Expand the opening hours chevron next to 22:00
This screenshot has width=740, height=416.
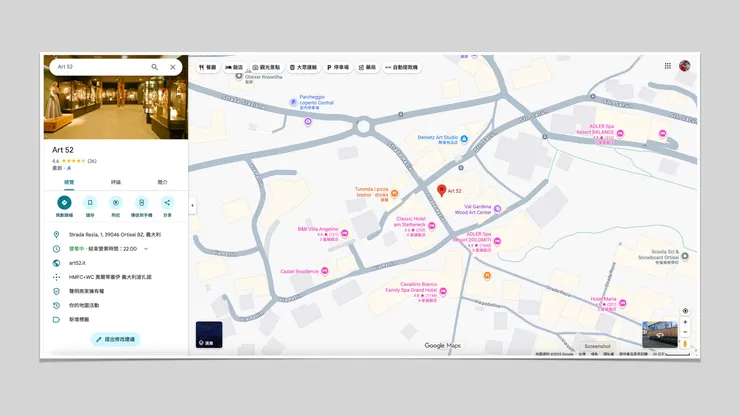(x=146, y=249)
